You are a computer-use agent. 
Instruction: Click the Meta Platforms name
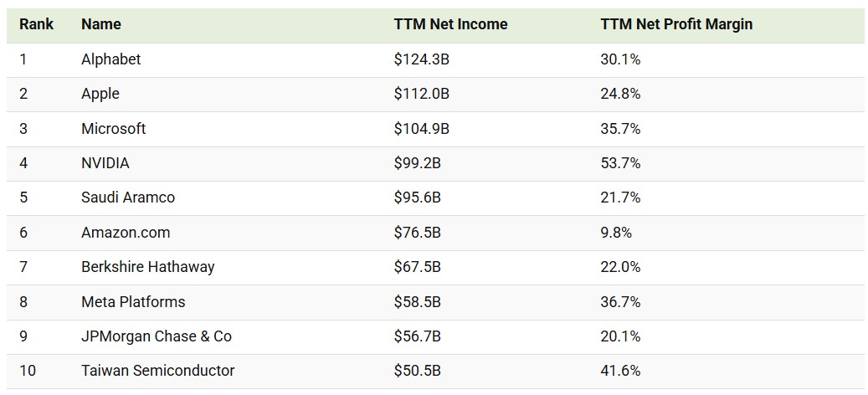tap(133, 301)
